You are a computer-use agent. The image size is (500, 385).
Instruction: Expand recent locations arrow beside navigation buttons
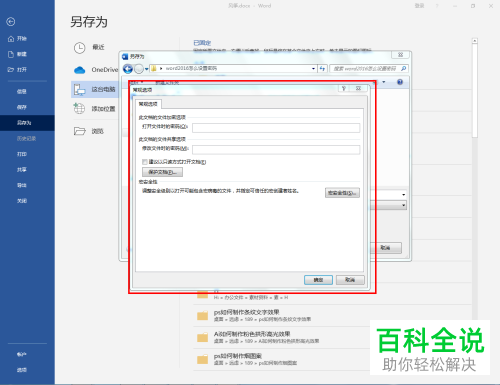pyautogui.click(x=146, y=69)
